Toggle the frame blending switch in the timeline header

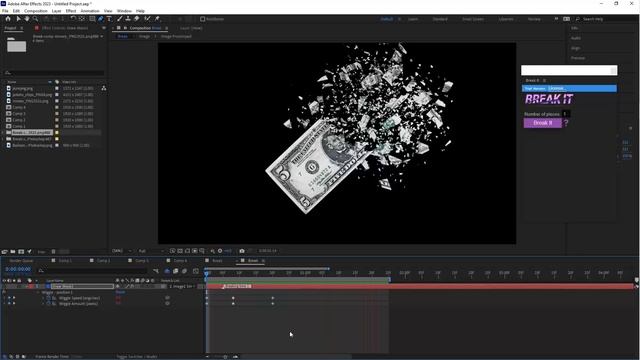coord(176,271)
